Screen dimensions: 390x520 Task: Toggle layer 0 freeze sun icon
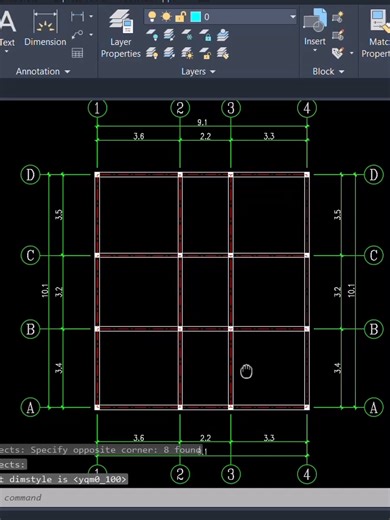166,16
